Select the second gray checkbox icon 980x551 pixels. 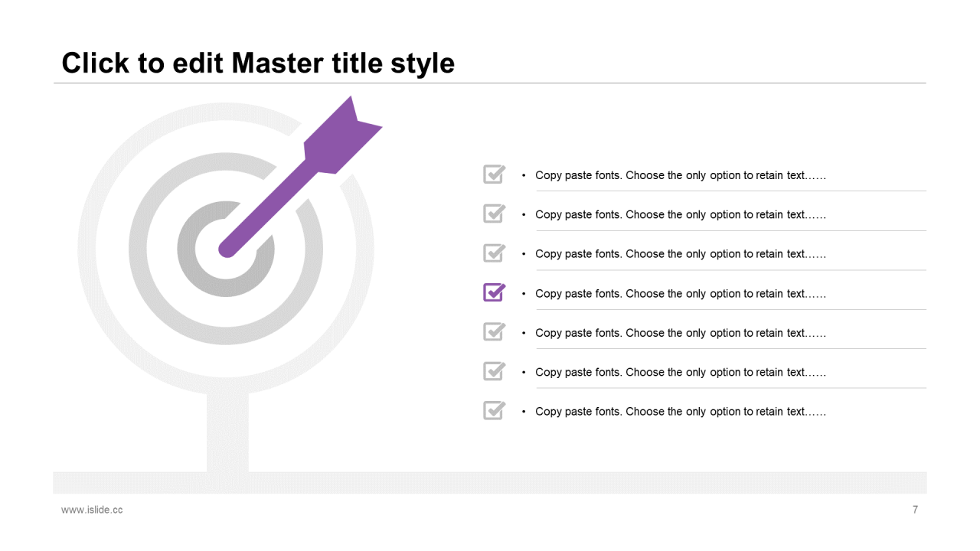(495, 214)
